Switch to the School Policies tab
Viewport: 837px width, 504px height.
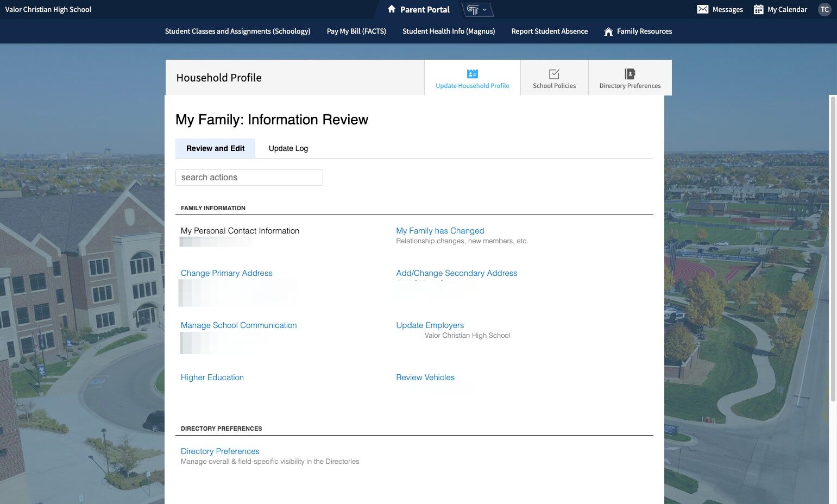555,78
